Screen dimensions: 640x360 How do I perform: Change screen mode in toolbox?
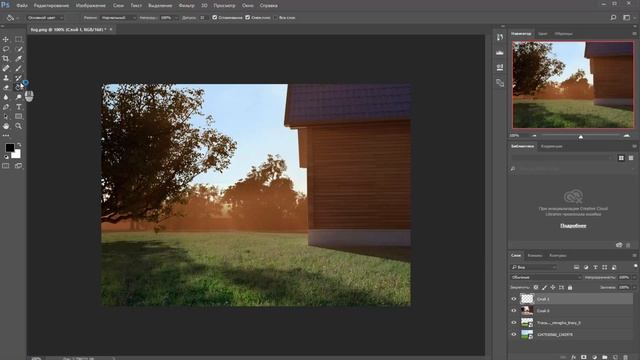pos(18,166)
